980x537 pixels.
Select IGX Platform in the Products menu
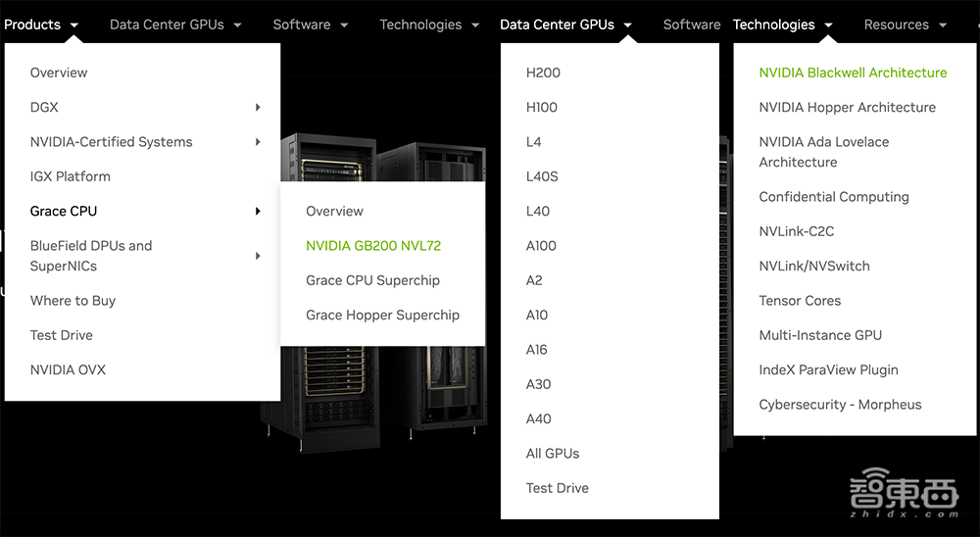coord(71,176)
